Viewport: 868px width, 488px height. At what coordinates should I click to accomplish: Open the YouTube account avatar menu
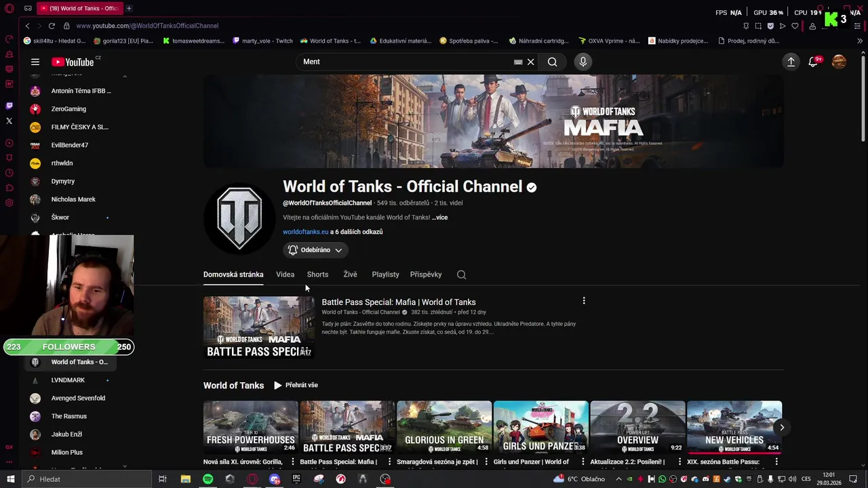[839, 62]
